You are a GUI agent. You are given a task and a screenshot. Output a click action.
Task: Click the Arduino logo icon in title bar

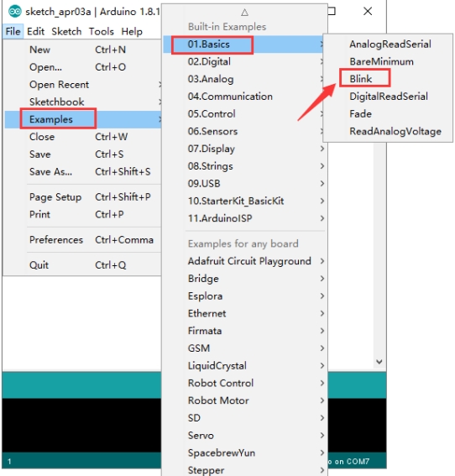pyautogui.click(x=15, y=12)
